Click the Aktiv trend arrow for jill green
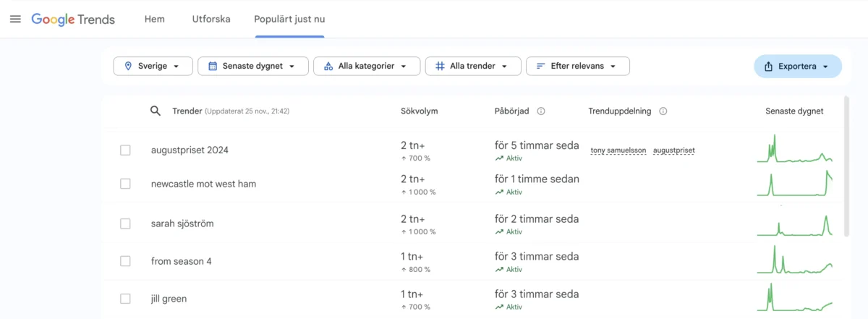 (499, 307)
